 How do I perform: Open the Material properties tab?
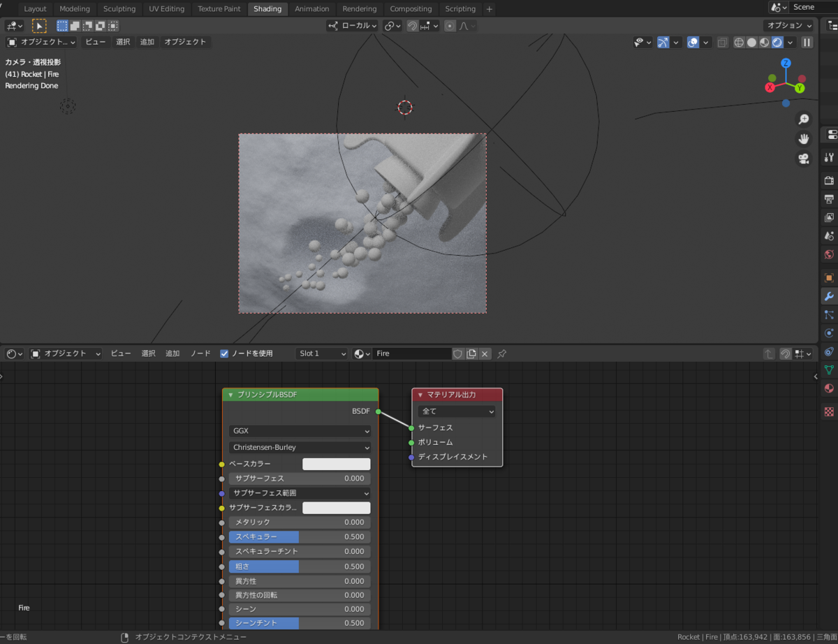click(829, 388)
